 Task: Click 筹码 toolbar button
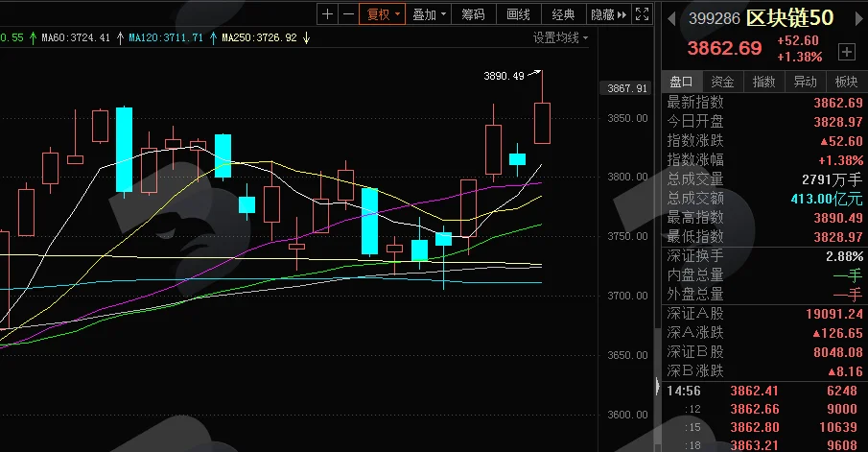[473, 14]
